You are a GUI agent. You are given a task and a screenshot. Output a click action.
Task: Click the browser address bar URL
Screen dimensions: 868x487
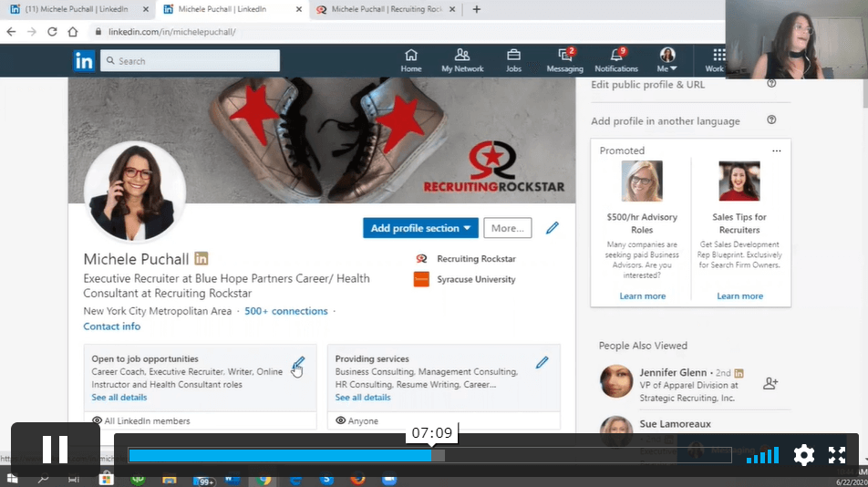[x=172, y=32]
